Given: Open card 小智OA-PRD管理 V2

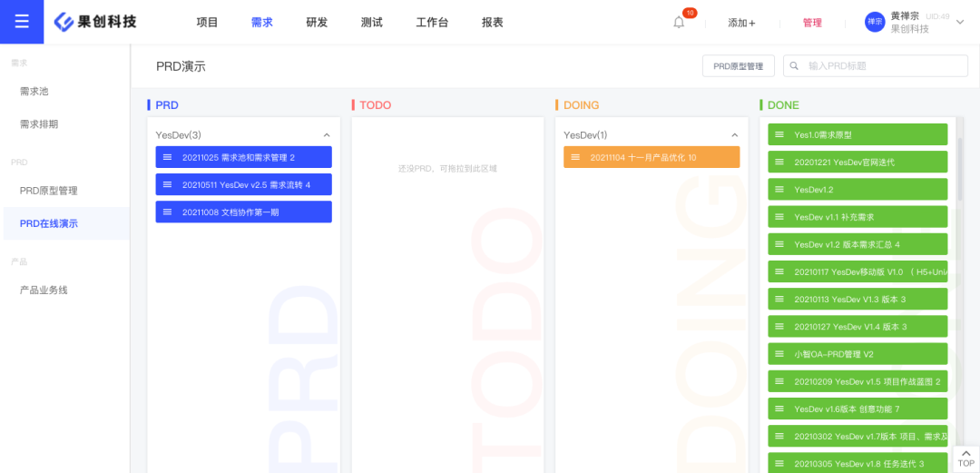Looking at the screenshot, I should [x=857, y=353].
